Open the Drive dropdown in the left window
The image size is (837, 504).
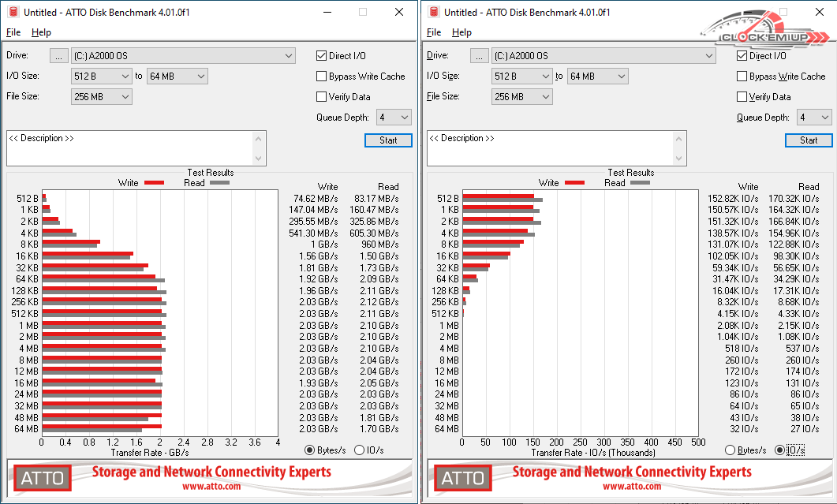[x=289, y=56]
